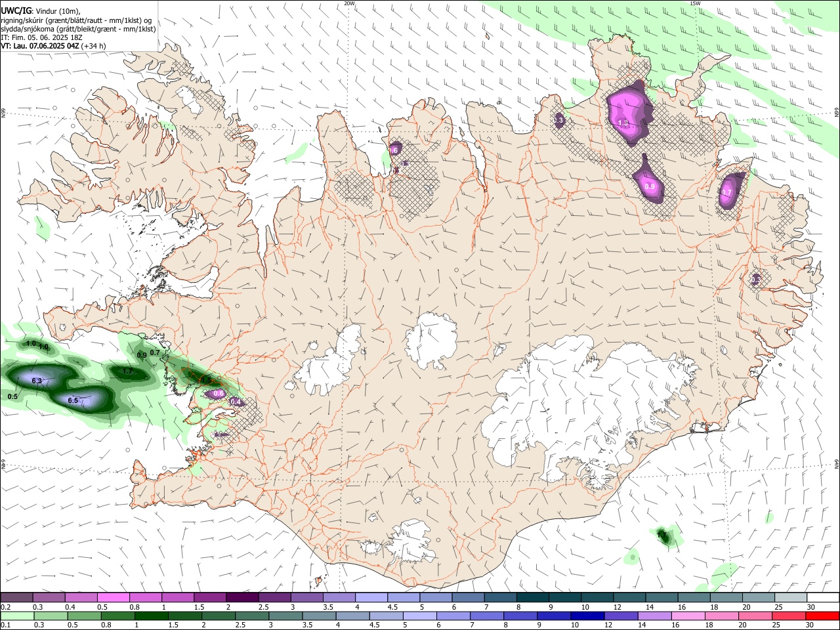
Task: Click the '(+34 h)' forecast offset text
Action: [94, 46]
